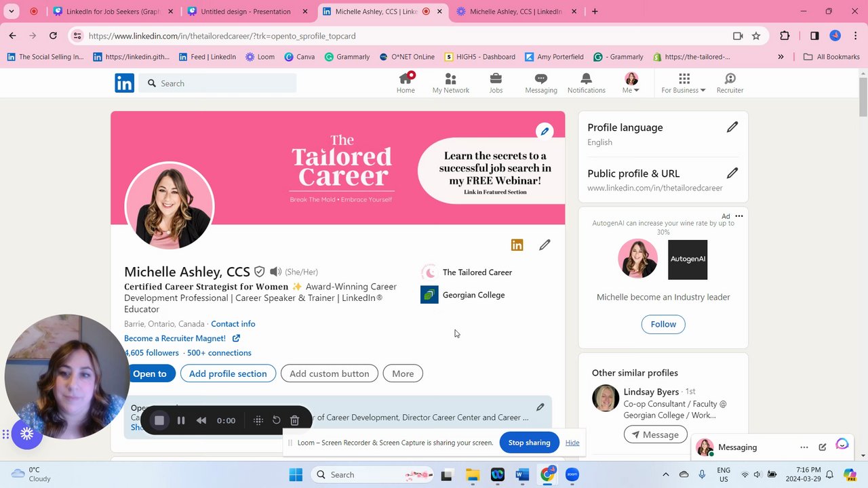Image resolution: width=868 pixels, height=488 pixels.
Task: Message Lindsay Byers
Action: 656,434
